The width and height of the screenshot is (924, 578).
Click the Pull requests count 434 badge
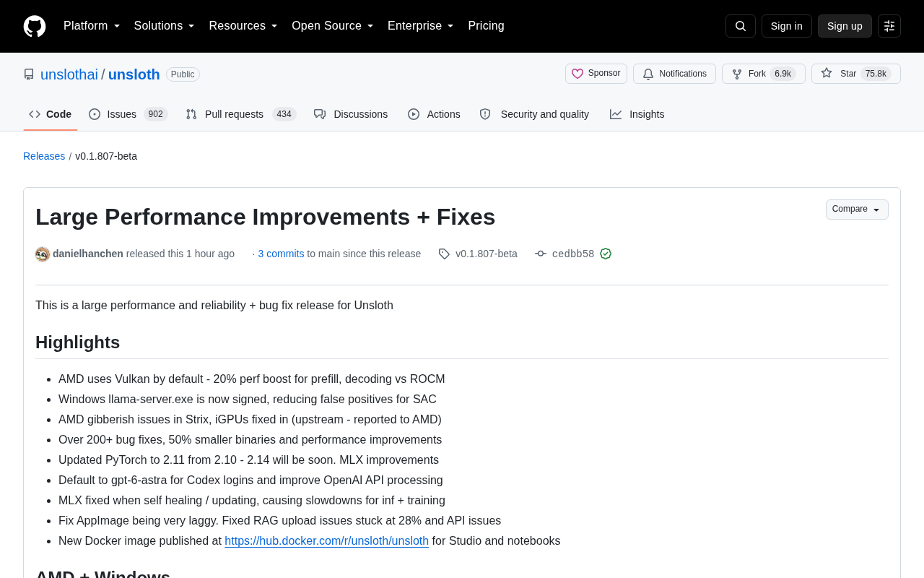pyautogui.click(x=284, y=114)
